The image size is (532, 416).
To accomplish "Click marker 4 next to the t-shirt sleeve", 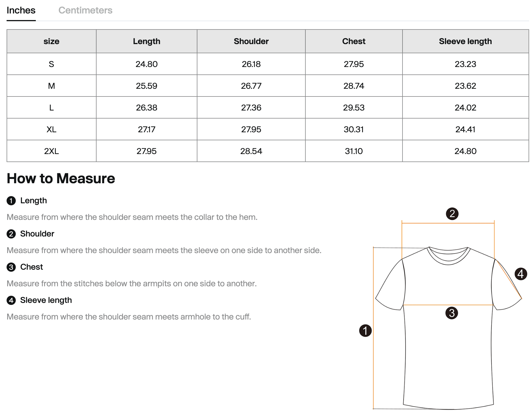I will [521, 274].
